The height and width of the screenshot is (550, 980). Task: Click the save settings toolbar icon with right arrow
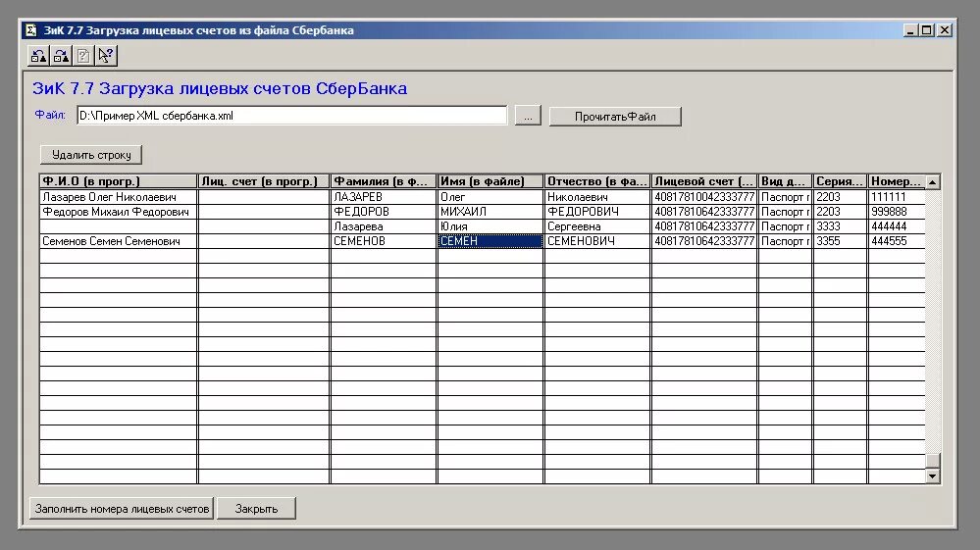coord(61,56)
